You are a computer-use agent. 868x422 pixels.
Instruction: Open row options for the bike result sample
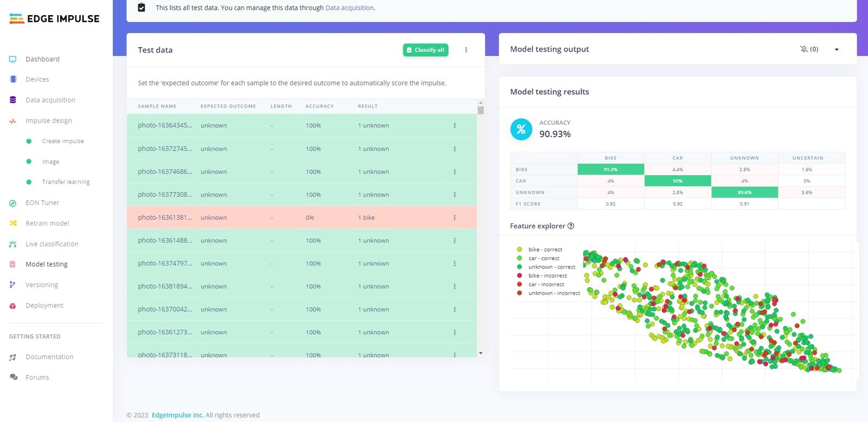click(x=455, y=218)
